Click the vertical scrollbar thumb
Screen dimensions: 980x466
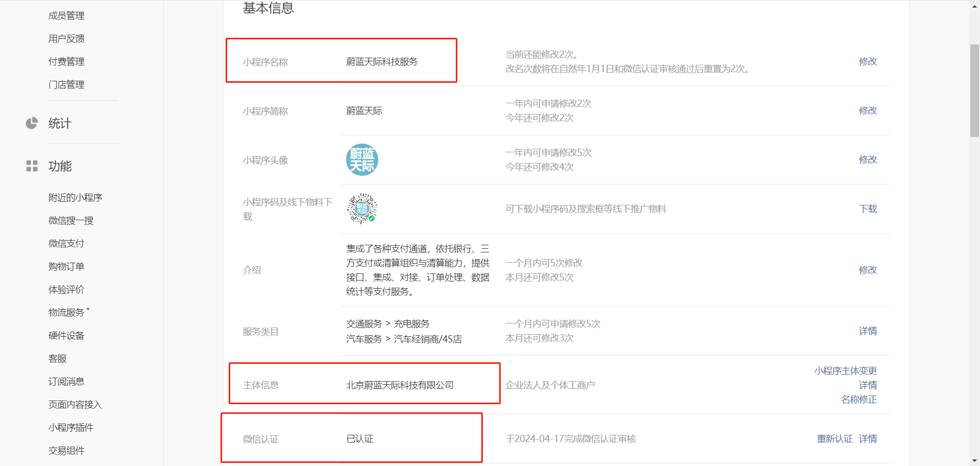point(974,90)
